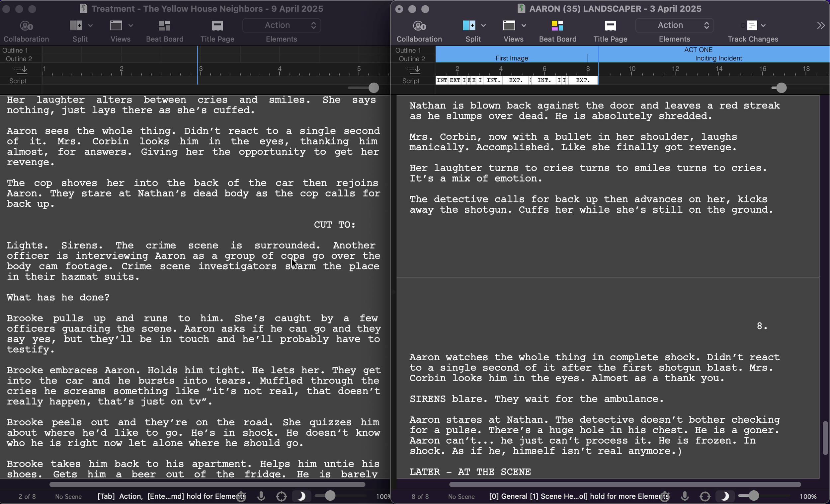
Task: Open the Beat Board in the AARON Landscaper window
Action: pyautogui.click(x=557, y=26)
